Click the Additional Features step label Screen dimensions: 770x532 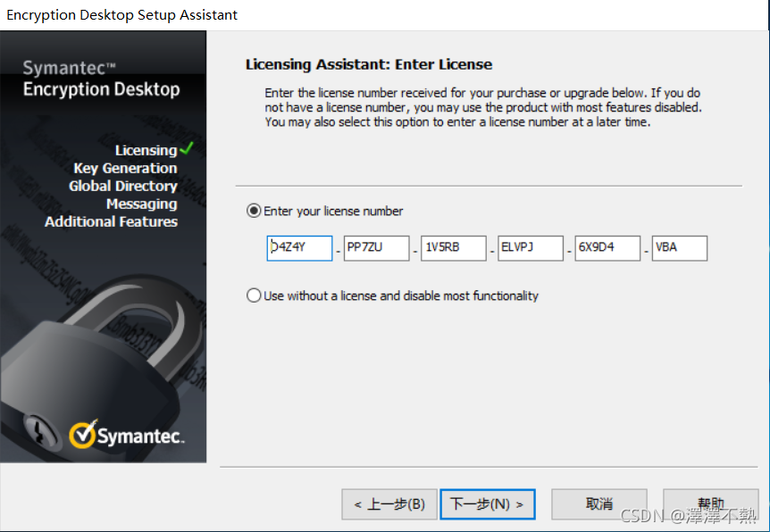tap(111, 222)
